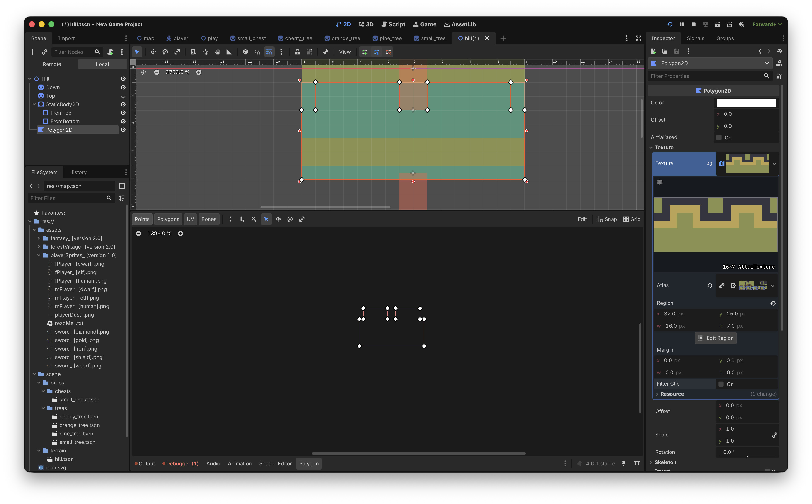
Task: Click the Ruler Mode tool icon
Action: [229, 52]
